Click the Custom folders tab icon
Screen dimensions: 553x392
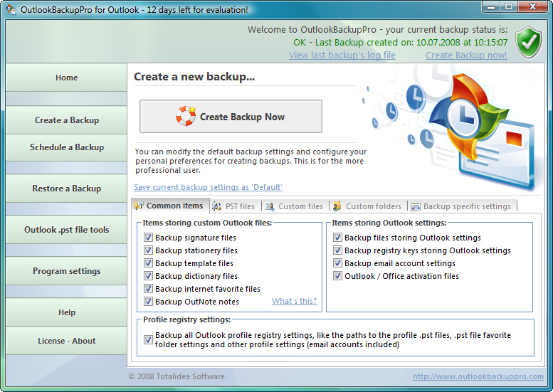[x=337, y=206]
